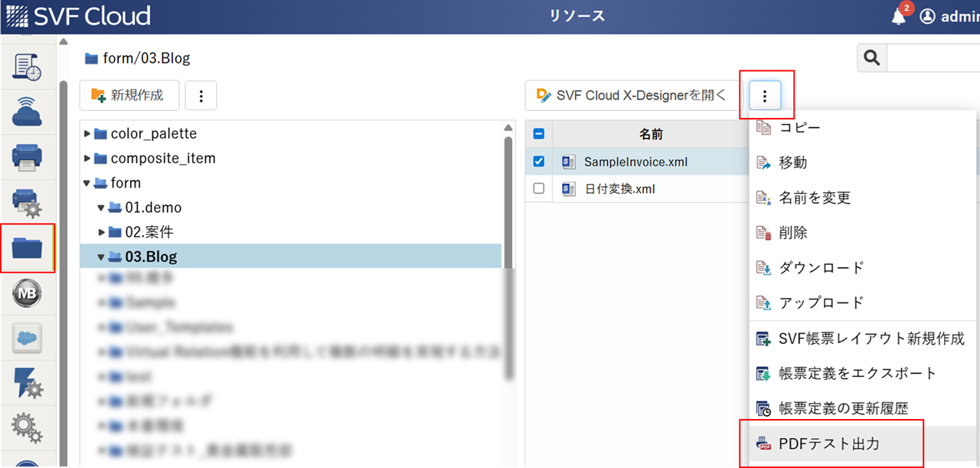Viewport: 980px width, 468px height.
Task: Expand the color_palette folder
Action: [x=87, y=134]
